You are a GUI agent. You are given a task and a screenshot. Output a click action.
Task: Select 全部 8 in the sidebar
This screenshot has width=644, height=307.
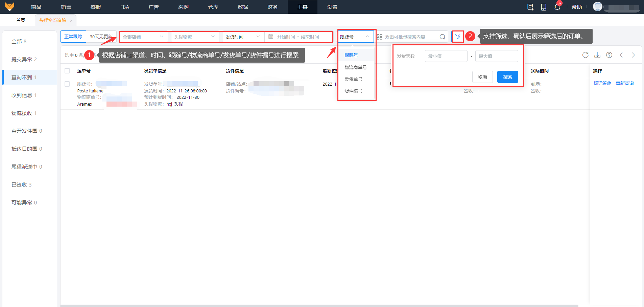pyautogui.click(x=30, y=42)
